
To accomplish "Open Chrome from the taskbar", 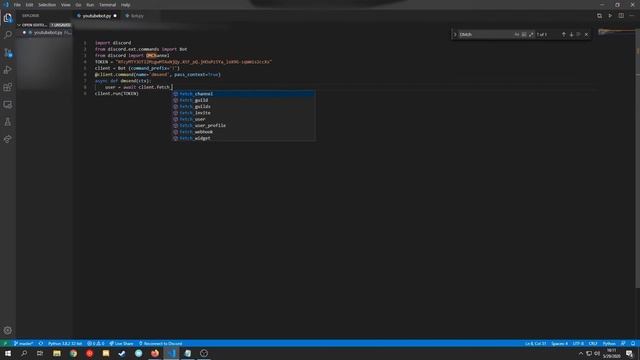I will pos(73,353).
